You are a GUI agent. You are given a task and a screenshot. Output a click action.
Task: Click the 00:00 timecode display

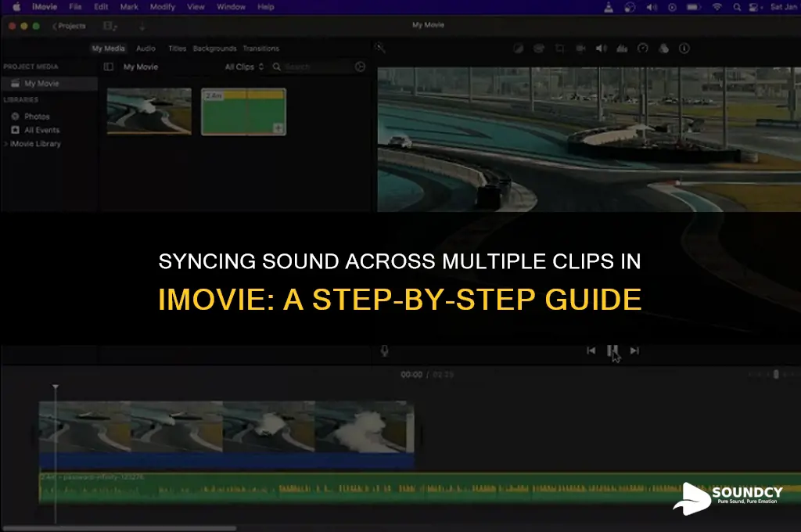(411, 375)
